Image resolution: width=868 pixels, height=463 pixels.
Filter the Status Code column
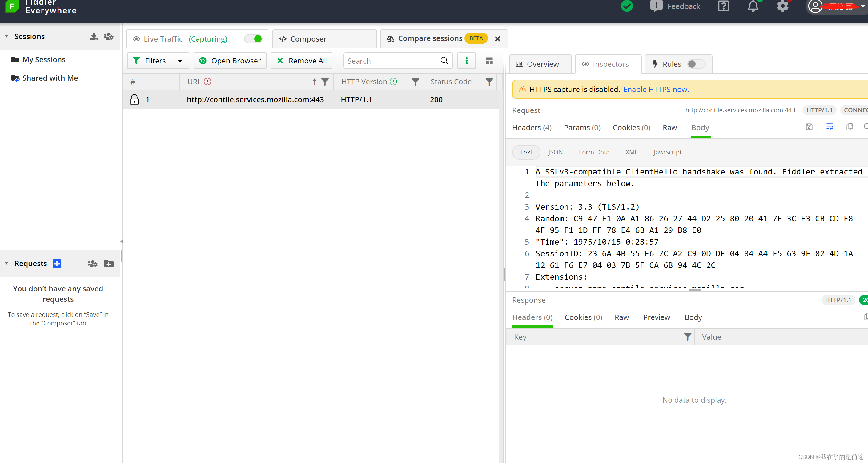[x=489, y=82]
